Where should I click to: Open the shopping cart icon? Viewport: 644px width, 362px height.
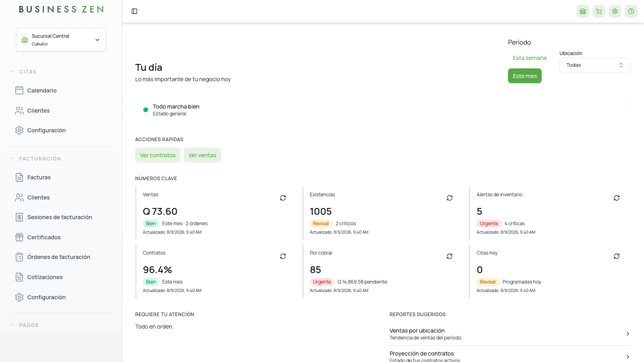[599, 11]
